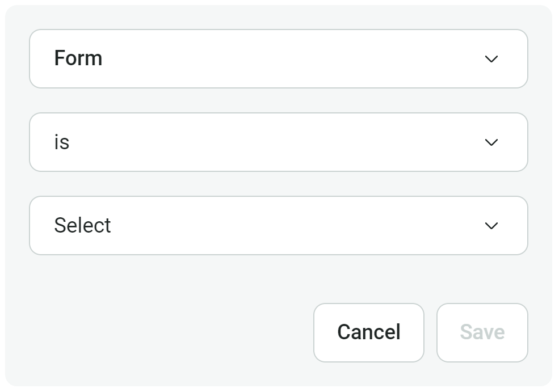Choose a value in the Select combo box
This screenshot has width=559, height=392.
278,226
